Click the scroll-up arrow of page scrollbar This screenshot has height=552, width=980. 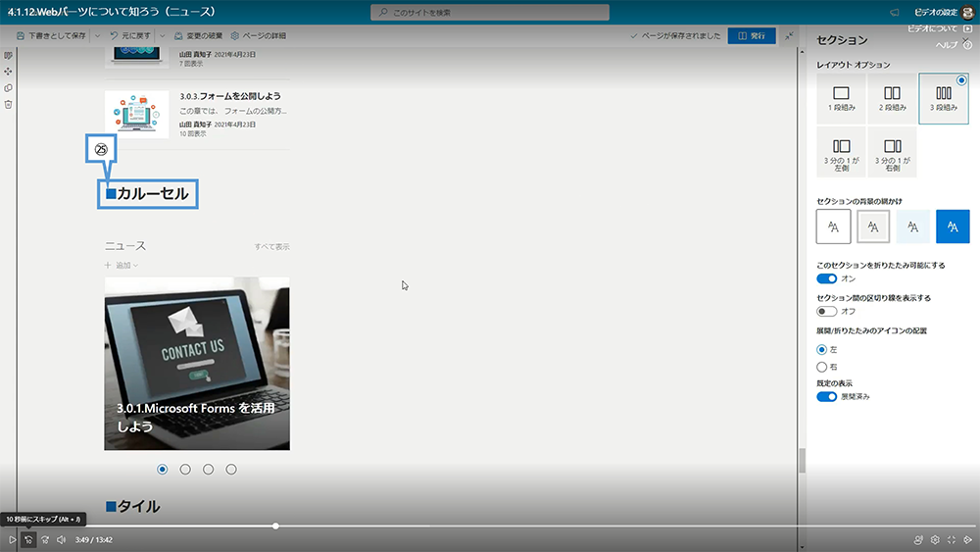(x=802, y=52)
